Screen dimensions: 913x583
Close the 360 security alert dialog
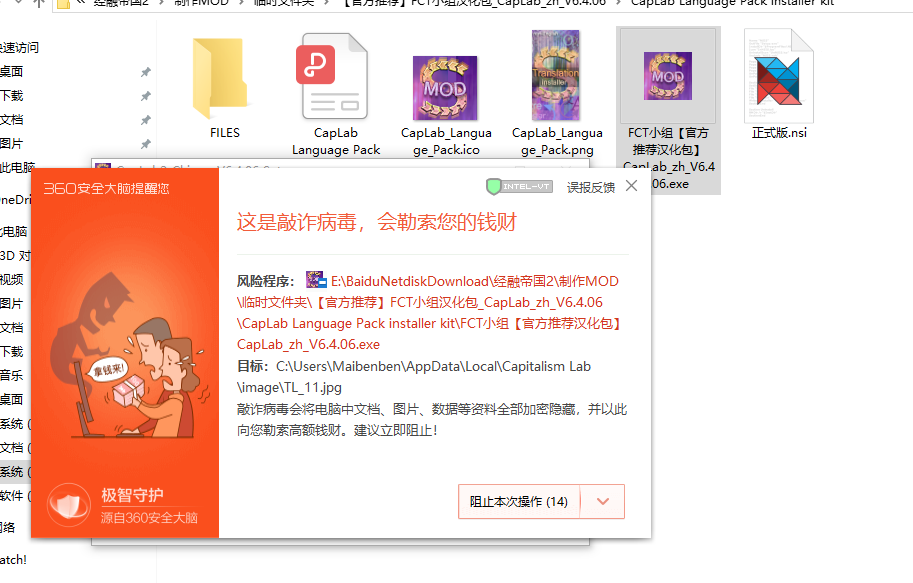point(632,186)
